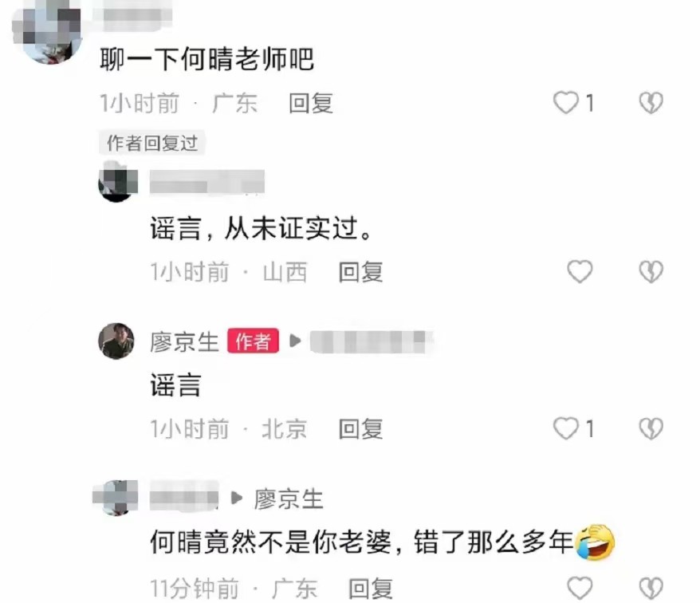Image resolution: width=700 pixels, height=603 pixels.
Task: Reply to the 11分钟前 comment
Action: coord(371,589)
